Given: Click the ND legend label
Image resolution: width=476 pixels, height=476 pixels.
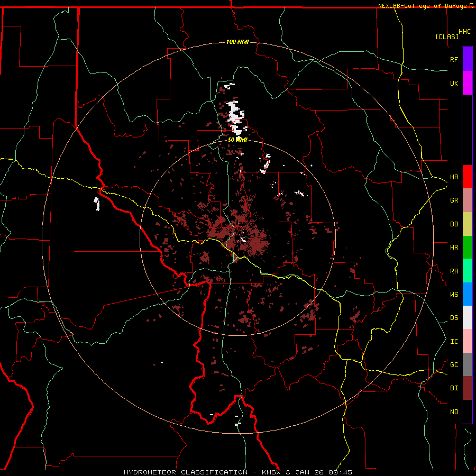Looking at the screenshot, I should (x=454, y=412).
